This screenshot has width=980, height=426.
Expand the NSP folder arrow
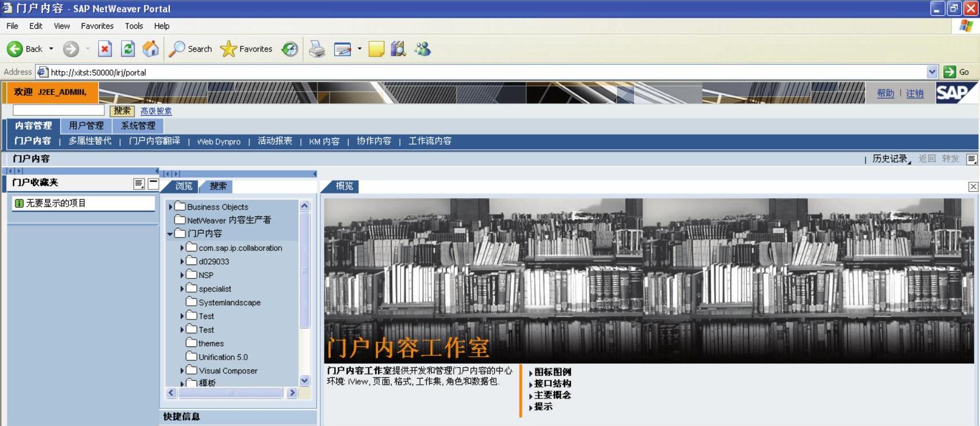[x=182, y=275]
